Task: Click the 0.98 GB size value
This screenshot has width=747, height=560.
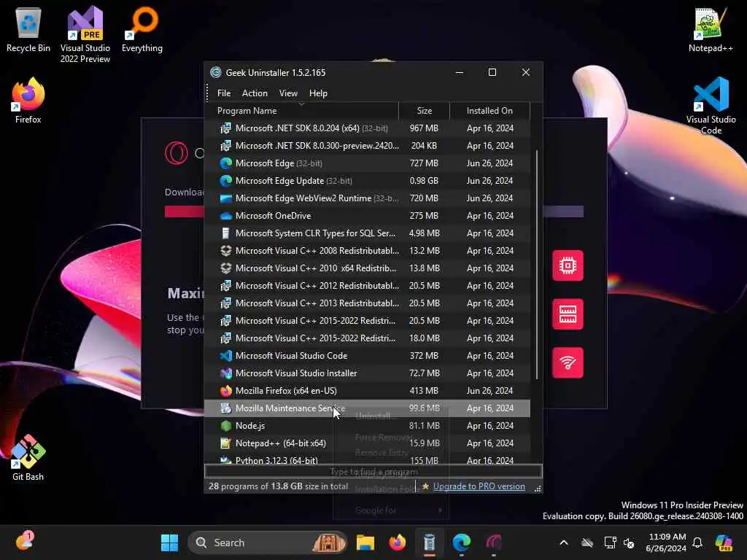Action: (424, 181)
